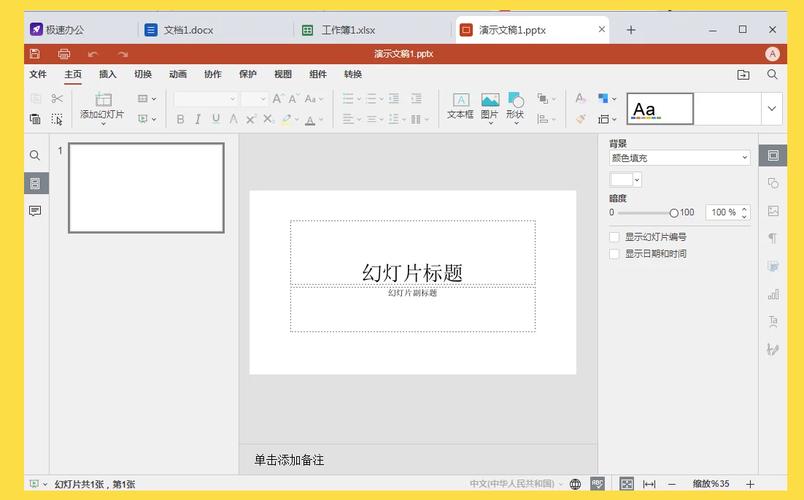The height and width of the screenshot is (500, 804).
Task: Expand the theme gallery dropdown arrow
Action: tap(772, 109)
